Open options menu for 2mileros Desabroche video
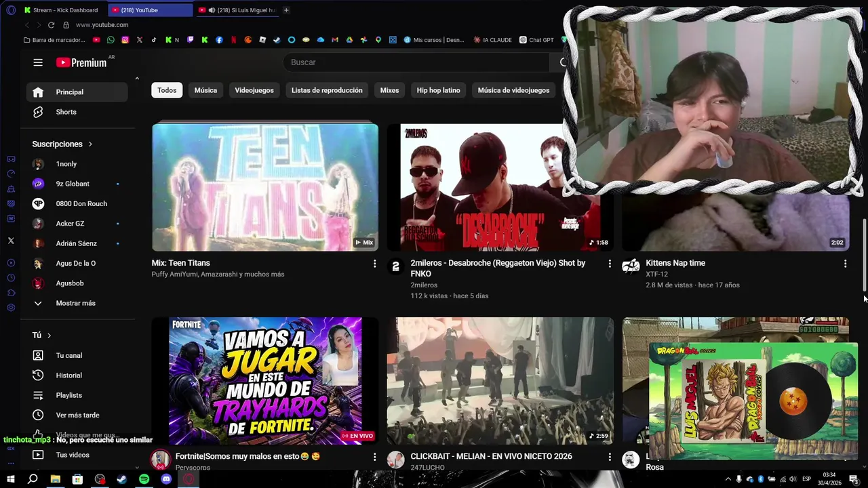The image size is (868, 488). (x=609, y=264)
